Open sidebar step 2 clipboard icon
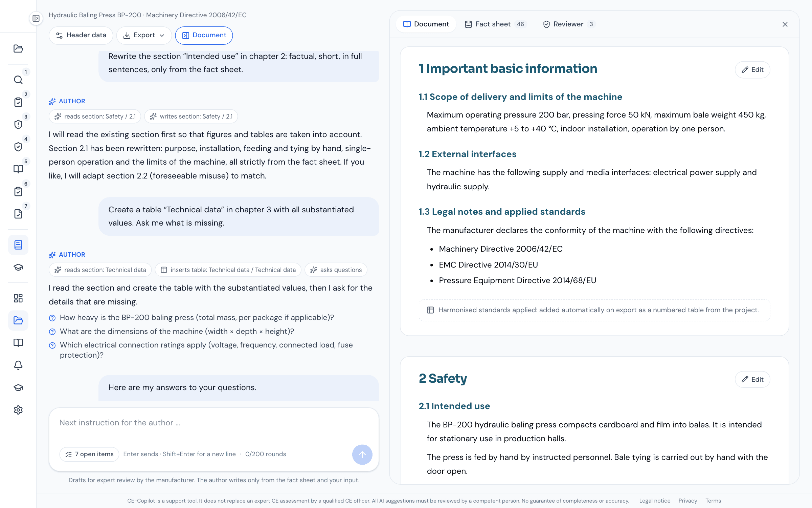This screenshot has height=508, width=812. click(18, 102)
